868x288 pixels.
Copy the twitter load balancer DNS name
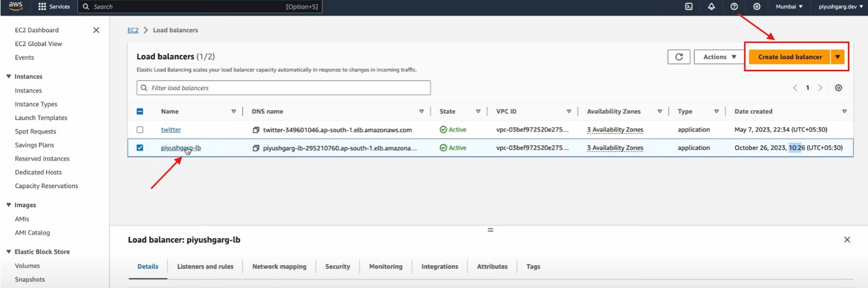tap(256, 130)
